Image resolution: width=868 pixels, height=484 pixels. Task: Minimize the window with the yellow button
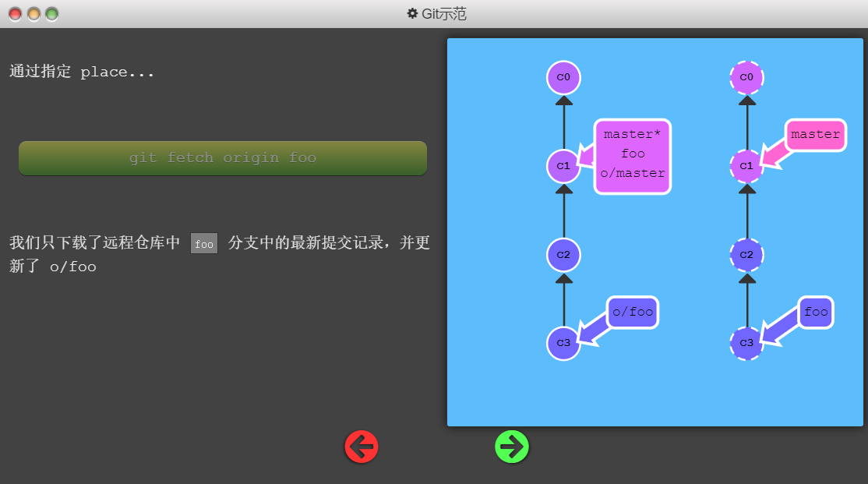coord(34,14)
